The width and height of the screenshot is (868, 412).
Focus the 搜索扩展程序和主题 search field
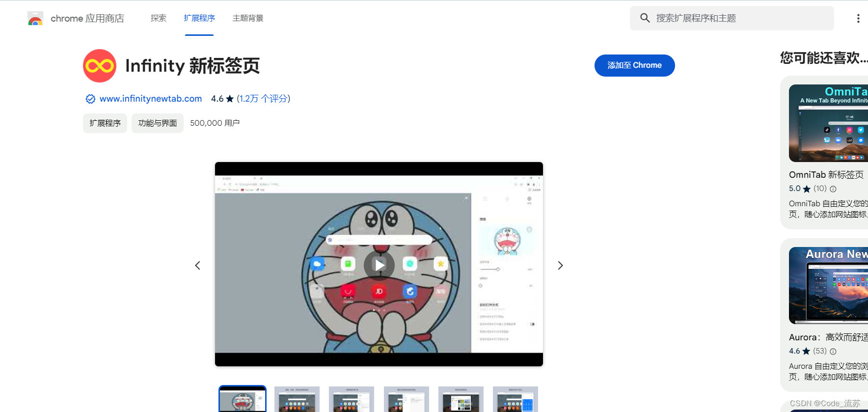pos(732,18)
